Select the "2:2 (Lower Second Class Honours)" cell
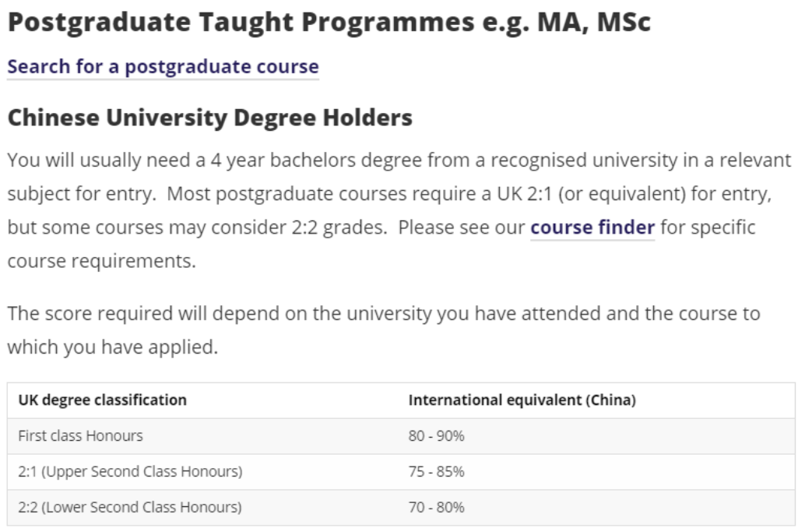The image size is (812, 528). 129,508
